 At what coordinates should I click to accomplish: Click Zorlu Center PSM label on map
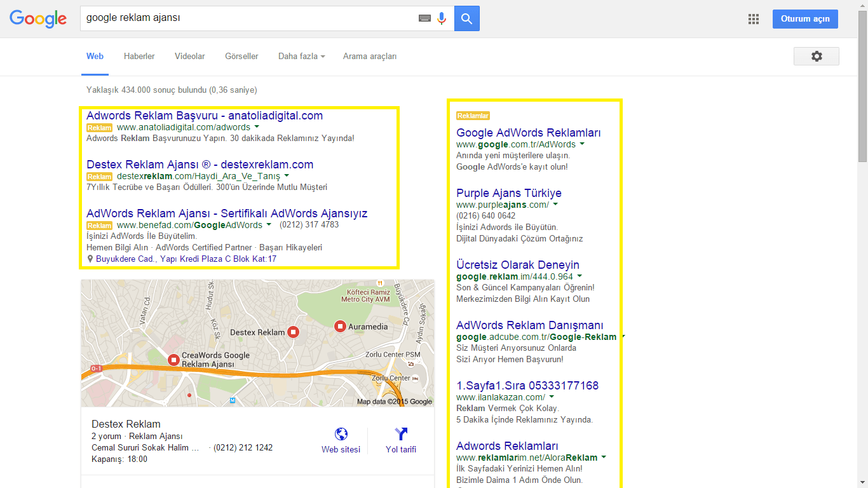[393, 355]
